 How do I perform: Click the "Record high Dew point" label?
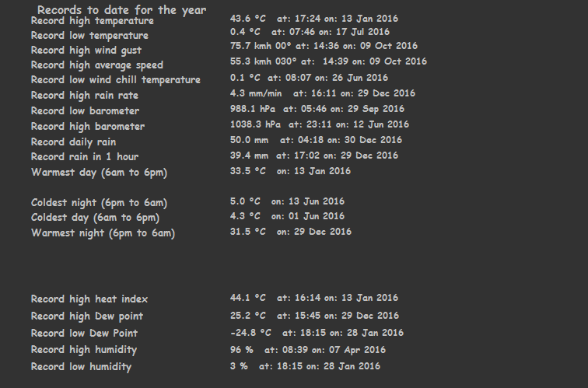(x=86, y=316)
